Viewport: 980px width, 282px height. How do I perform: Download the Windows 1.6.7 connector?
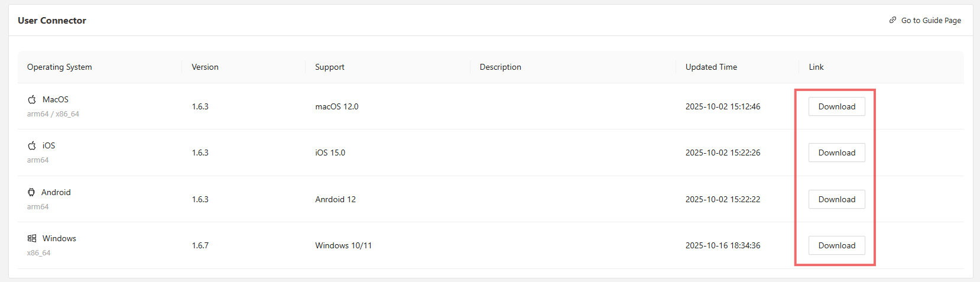point(836,245)
